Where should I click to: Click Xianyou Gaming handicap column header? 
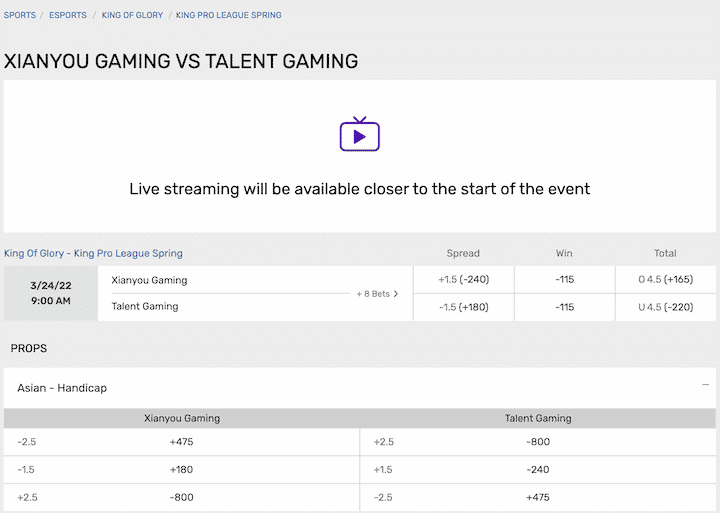[182, 418]
